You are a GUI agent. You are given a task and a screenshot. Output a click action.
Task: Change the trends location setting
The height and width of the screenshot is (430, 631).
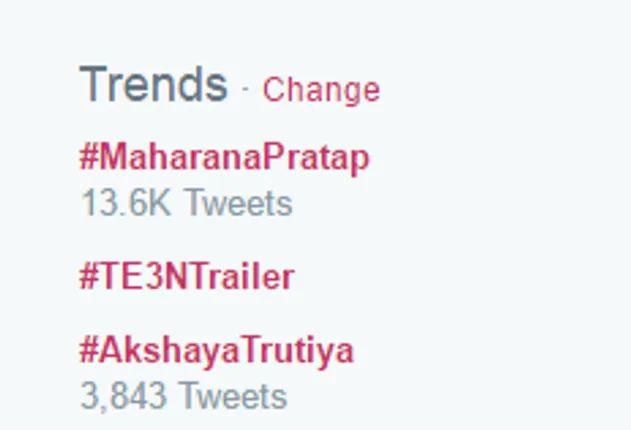point(321,90)
